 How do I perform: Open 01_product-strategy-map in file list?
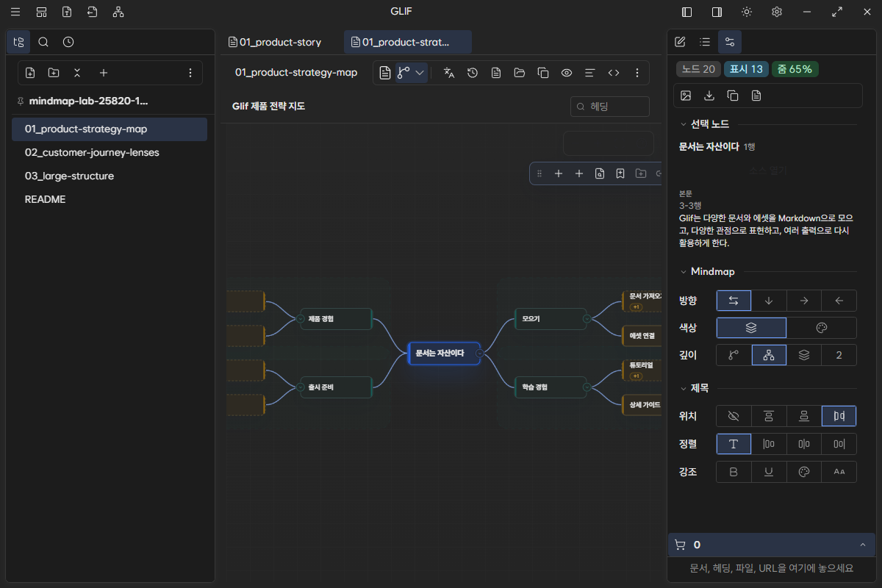tap(110, 129)
